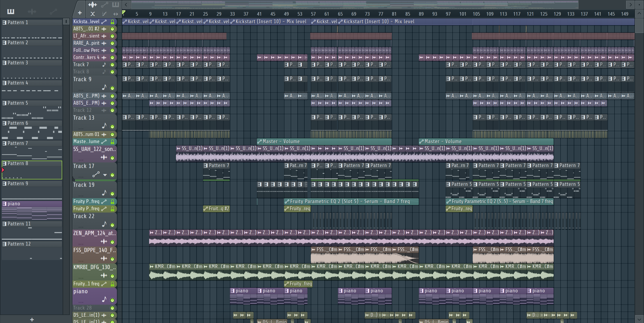The height and width of the screenshot is (323, 644).
Task: Select the Fruit..q #2 automation clip
Action: click(216, 209)
